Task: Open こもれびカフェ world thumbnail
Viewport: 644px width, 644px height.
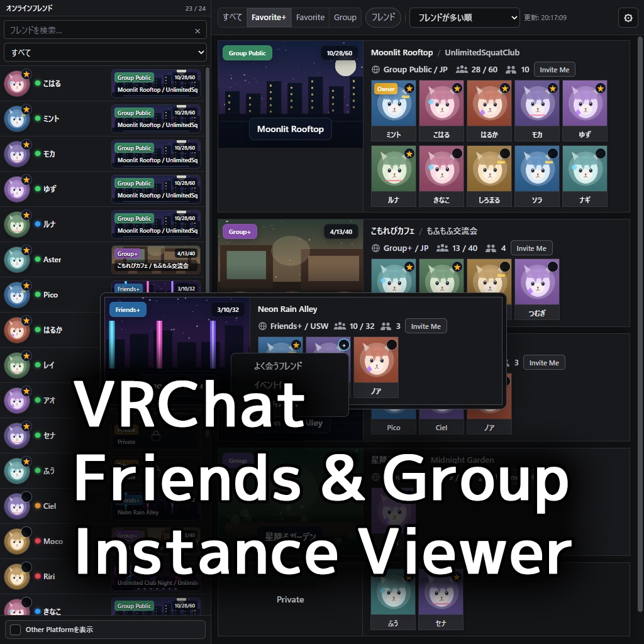Action: click(x=291, y=256)
